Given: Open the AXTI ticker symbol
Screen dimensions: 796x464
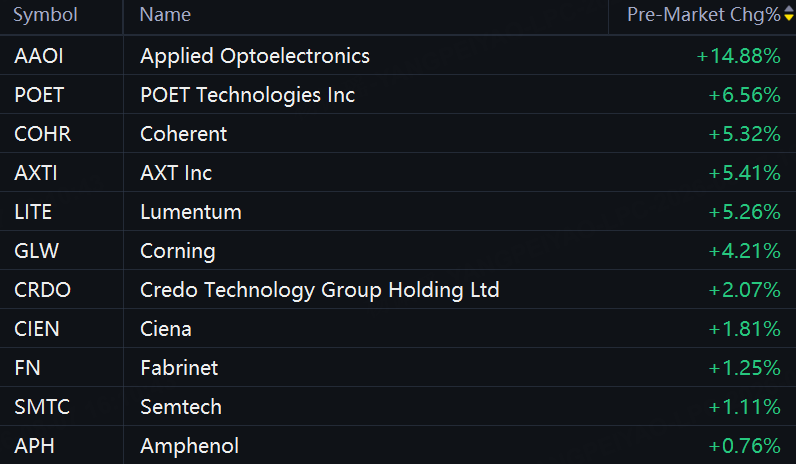Looking at the screenshot, I should pos(36,173).
